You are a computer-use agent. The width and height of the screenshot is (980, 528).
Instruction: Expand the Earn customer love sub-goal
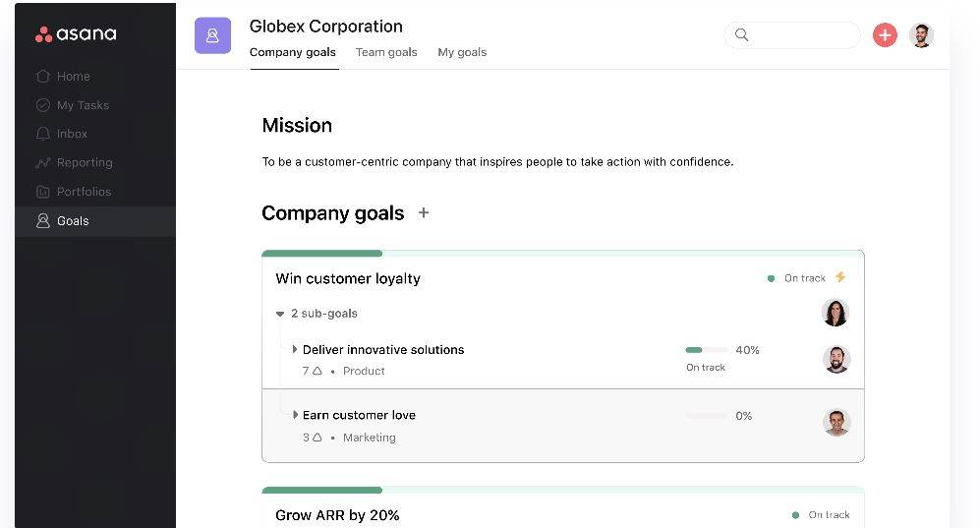[x=294, y=415]
